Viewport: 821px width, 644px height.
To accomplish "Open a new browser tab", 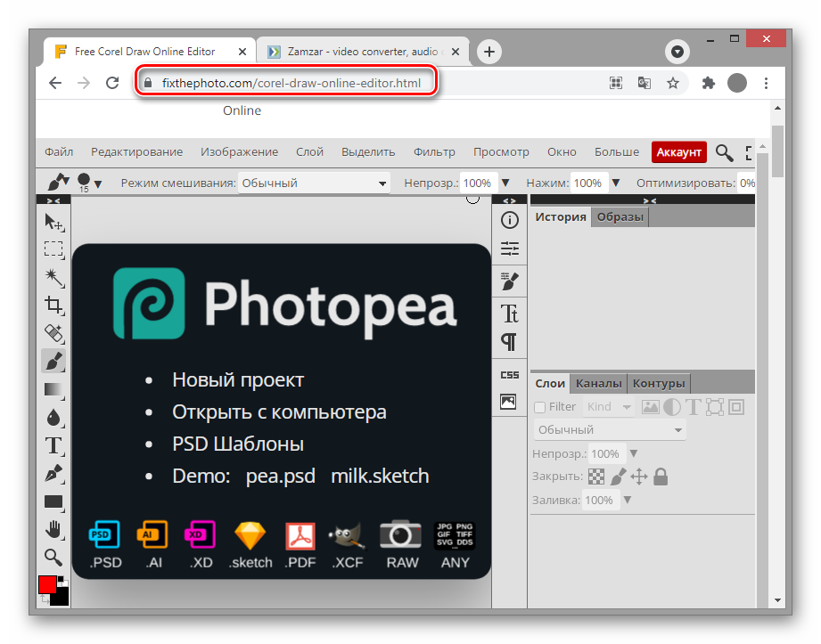I will [489, 52].
